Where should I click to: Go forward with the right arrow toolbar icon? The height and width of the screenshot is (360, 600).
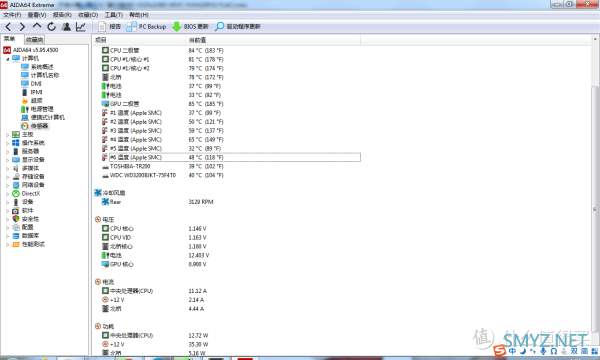coord(22,26)
